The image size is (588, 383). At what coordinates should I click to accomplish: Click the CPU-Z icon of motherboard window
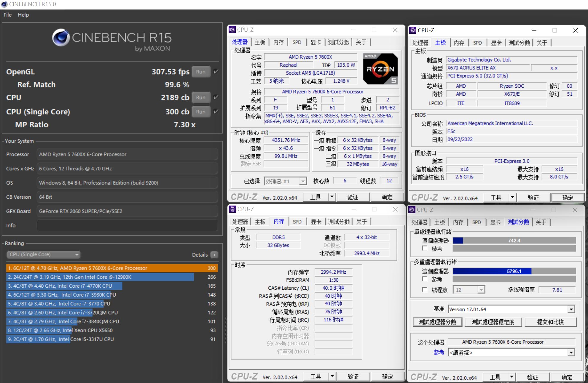(412, 30)
